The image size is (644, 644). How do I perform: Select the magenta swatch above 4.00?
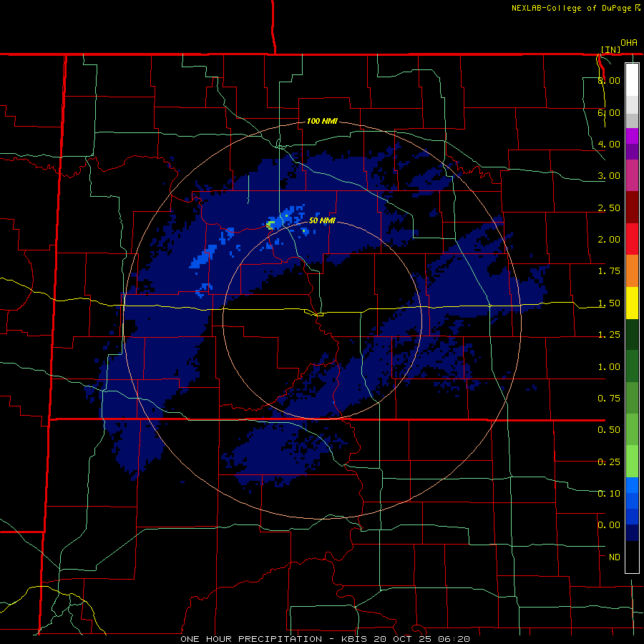632,136
